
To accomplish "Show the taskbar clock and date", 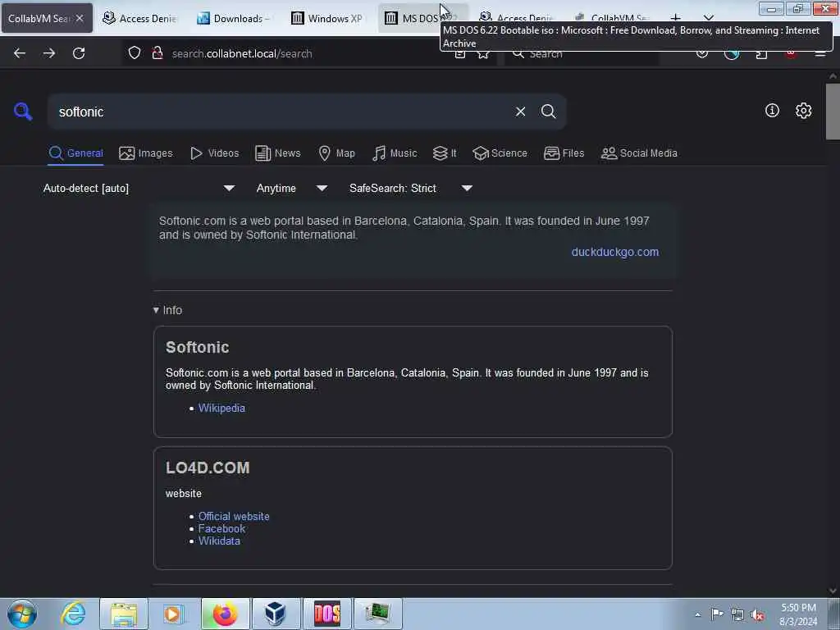I will [798, 614].
